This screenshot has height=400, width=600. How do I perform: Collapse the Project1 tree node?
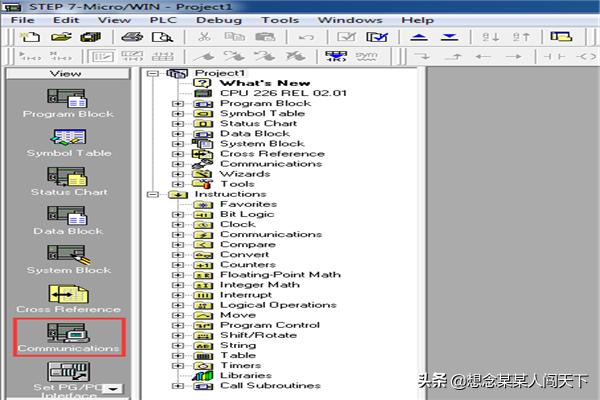pyautogui.click(x=152, y=73)
